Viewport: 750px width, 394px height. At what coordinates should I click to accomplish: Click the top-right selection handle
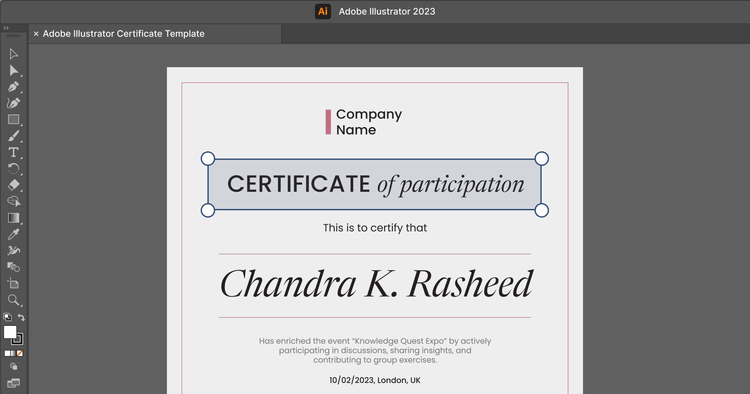[541, 159]
